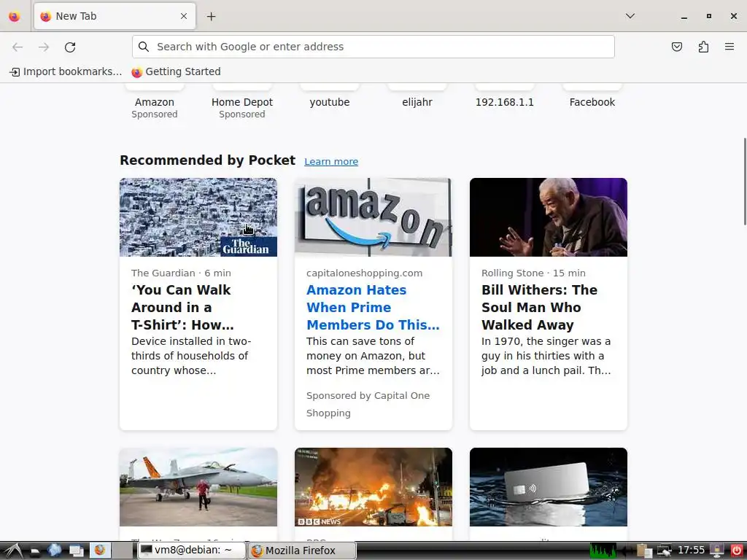
Task: Click 'The Guardian · 6 min' source text
Action: [x=181, y=273]
